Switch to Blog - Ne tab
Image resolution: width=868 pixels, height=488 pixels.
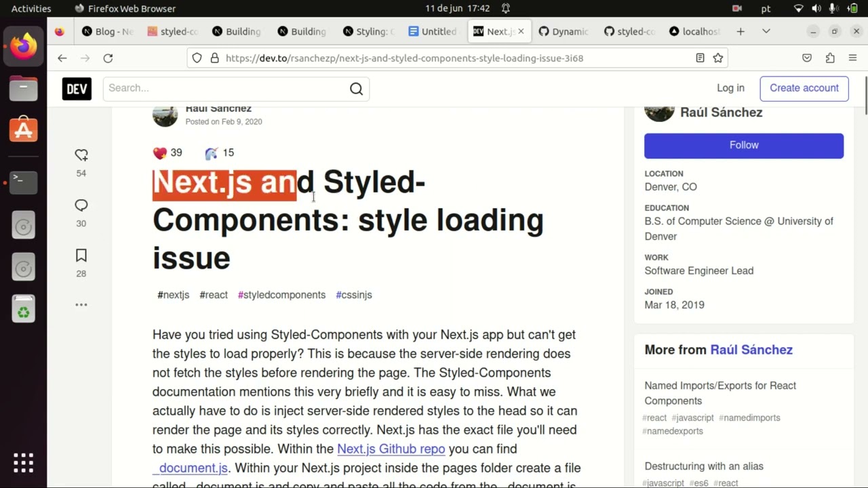[107, 31]
